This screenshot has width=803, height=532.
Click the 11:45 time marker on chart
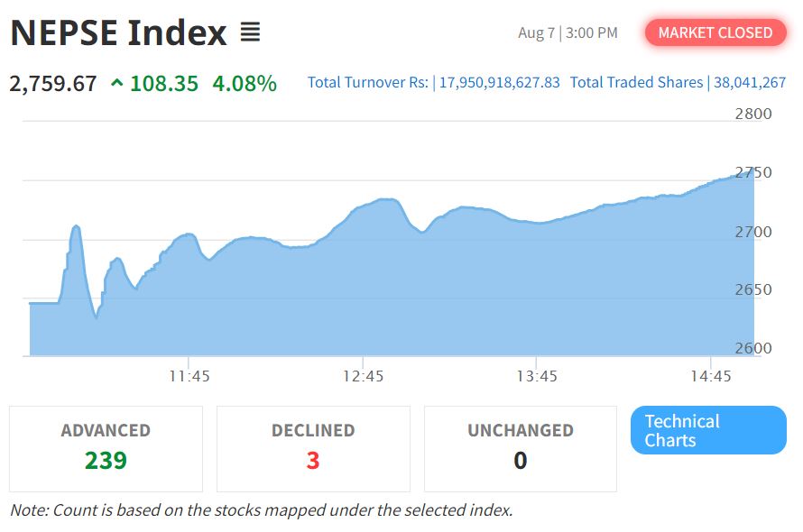[189, 376]
